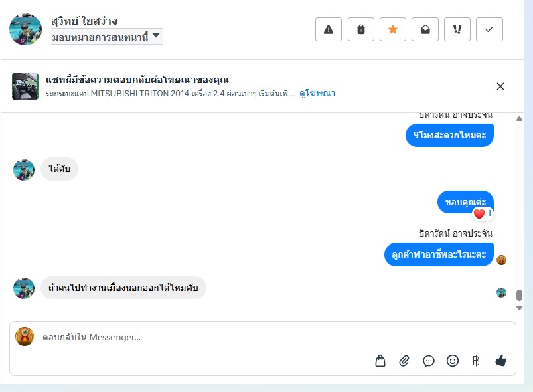The height and width of the screenshot is (392, 533).
Task: Mark conversation as unread with envelope icon
Action: tap(425, 29)
